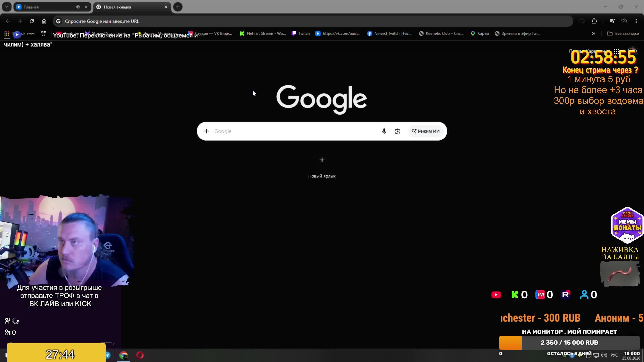
Task: Open the Keenetic Duo bookmark
Action: click(441, 33)
